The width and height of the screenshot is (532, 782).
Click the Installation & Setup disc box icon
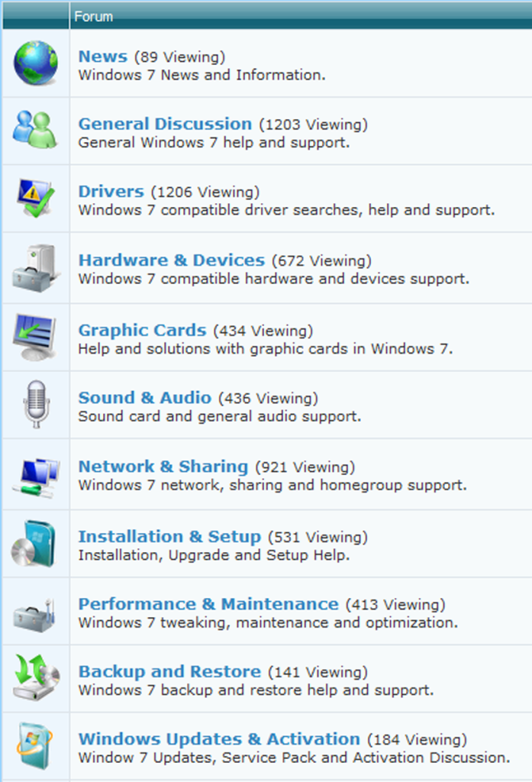coord(35,543)
